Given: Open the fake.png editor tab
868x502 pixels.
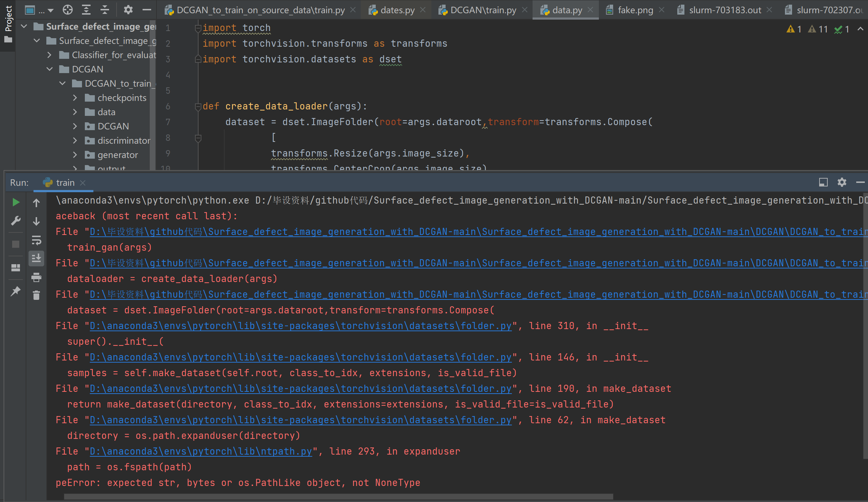Looking at the screenshot, I should pyautogui.click(x=635, y=10).
